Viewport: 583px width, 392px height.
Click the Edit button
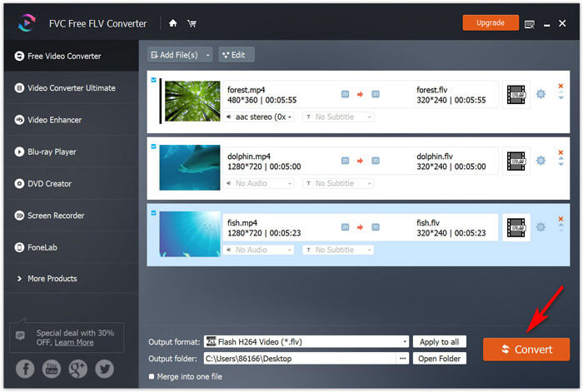click(236, 55)
